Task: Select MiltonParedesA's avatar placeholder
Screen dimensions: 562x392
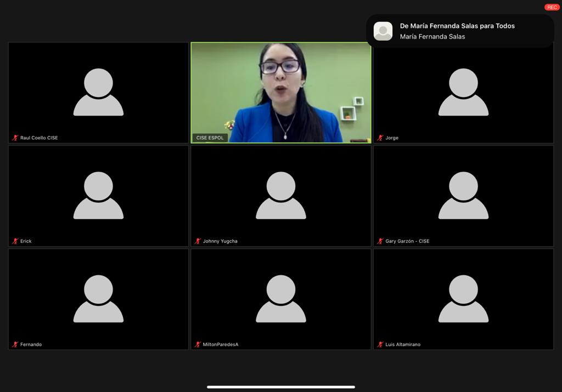Action: [x=281, y=299]
